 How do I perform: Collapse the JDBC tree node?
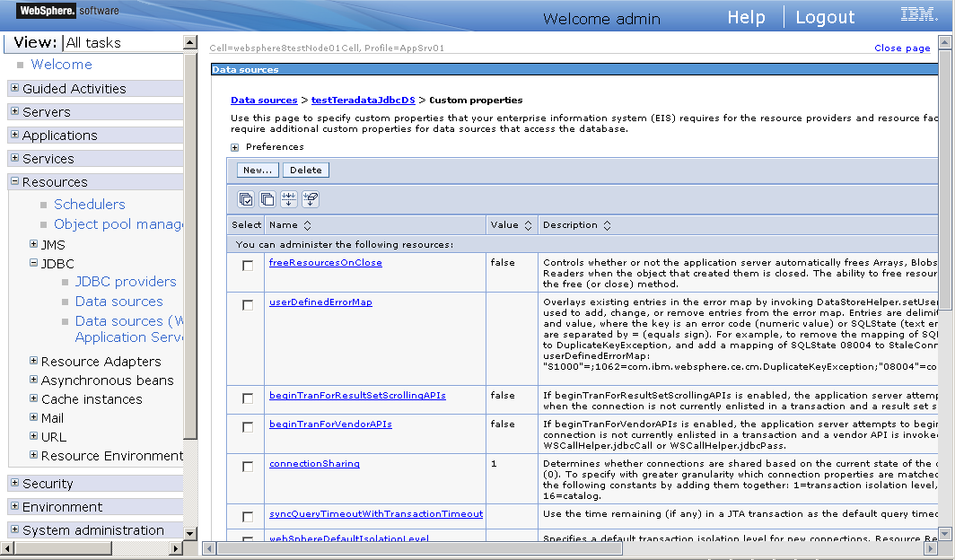[x=31, y=263]
